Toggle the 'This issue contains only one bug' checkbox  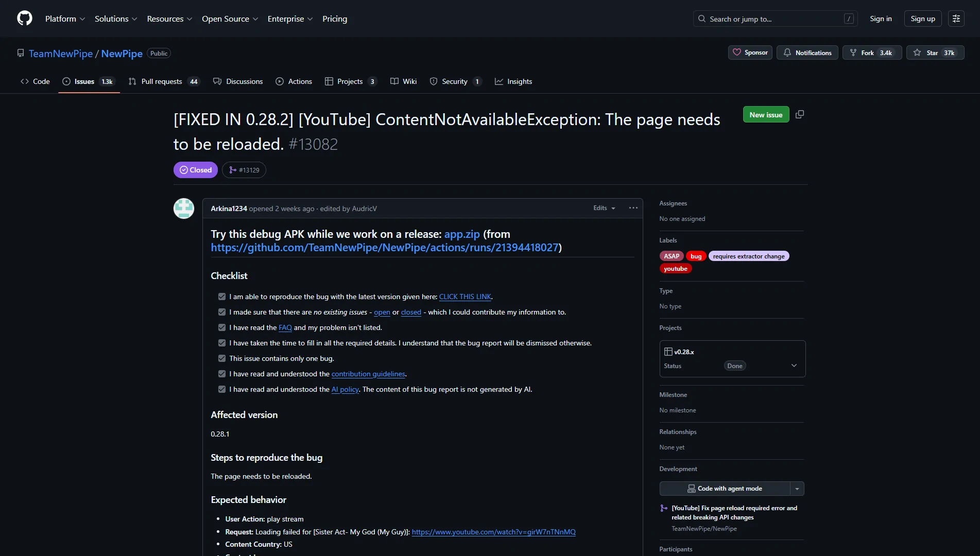[x=222, y=358]
